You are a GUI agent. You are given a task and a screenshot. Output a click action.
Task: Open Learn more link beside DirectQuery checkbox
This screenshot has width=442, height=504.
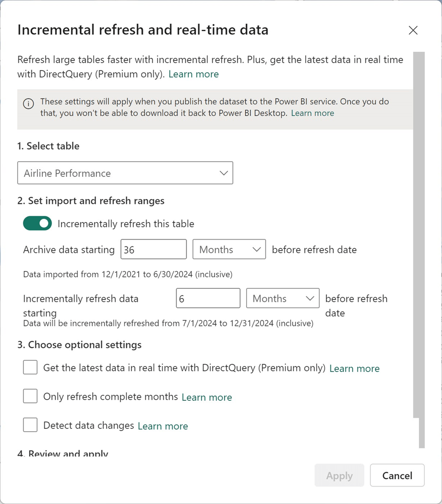[354, 369]
